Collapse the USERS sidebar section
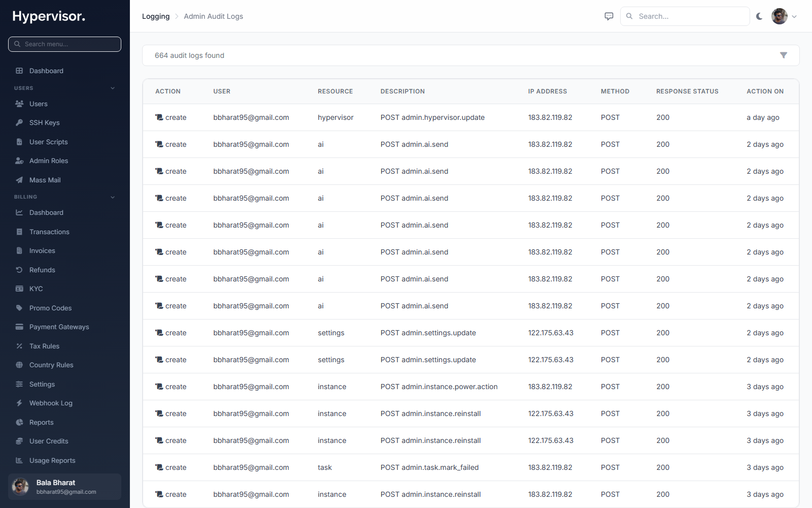Image resolution: width=812 pixels, height=508 pixels. pyautogui.click(x=113, y=88)
